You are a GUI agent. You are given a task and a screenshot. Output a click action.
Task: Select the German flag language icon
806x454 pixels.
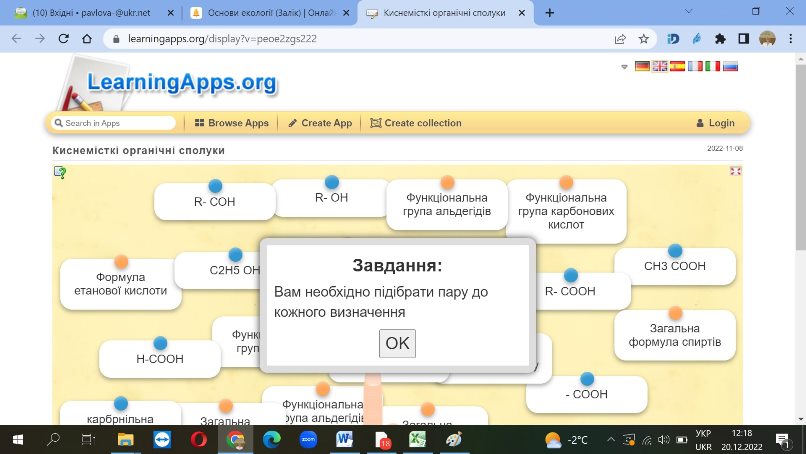642,66
